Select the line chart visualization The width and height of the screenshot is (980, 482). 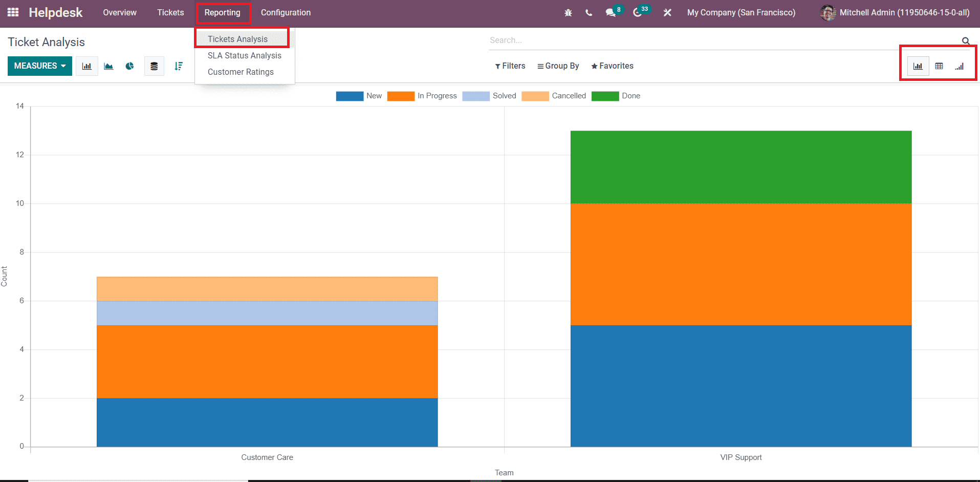tap(108, 66)
